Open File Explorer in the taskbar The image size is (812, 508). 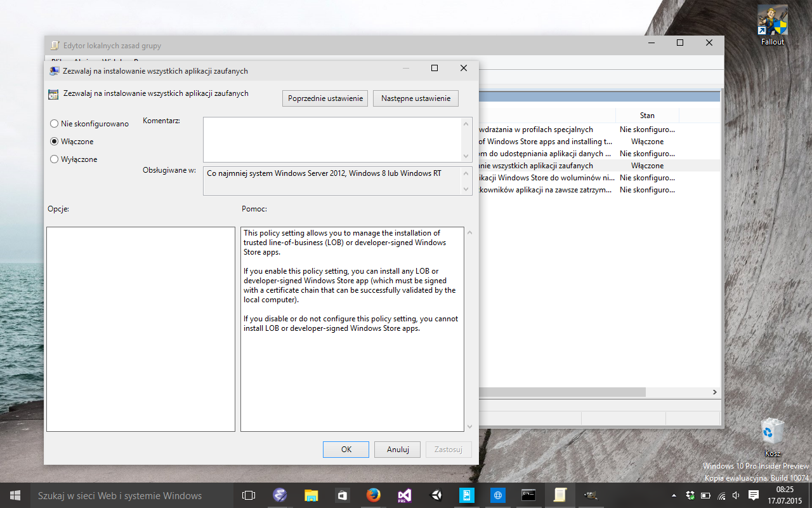pos(311,495)
